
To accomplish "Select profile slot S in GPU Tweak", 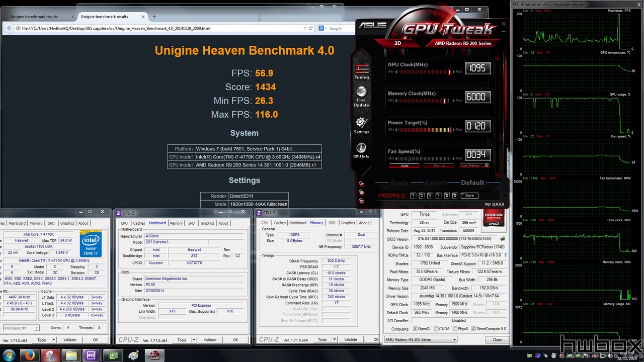I will tap(446, 196).
